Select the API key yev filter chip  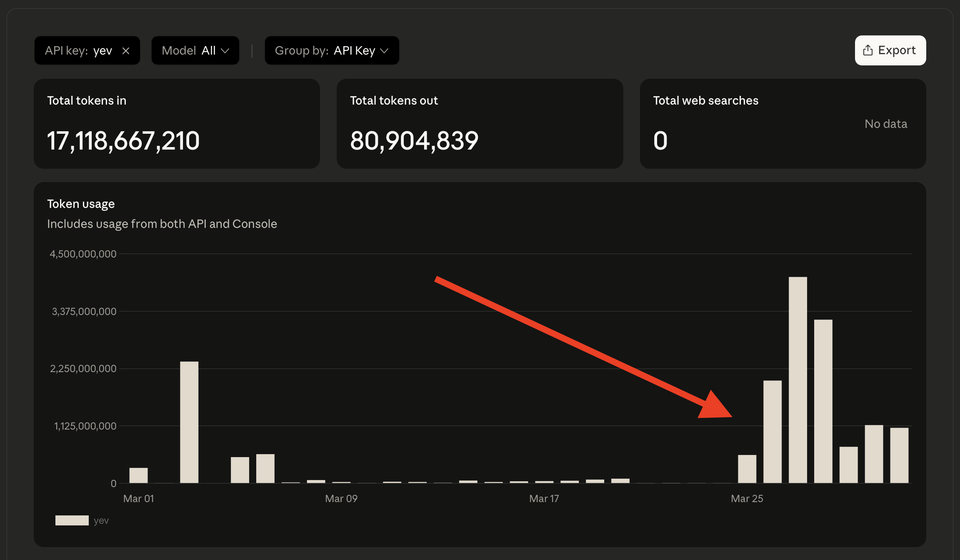[78, 51]
